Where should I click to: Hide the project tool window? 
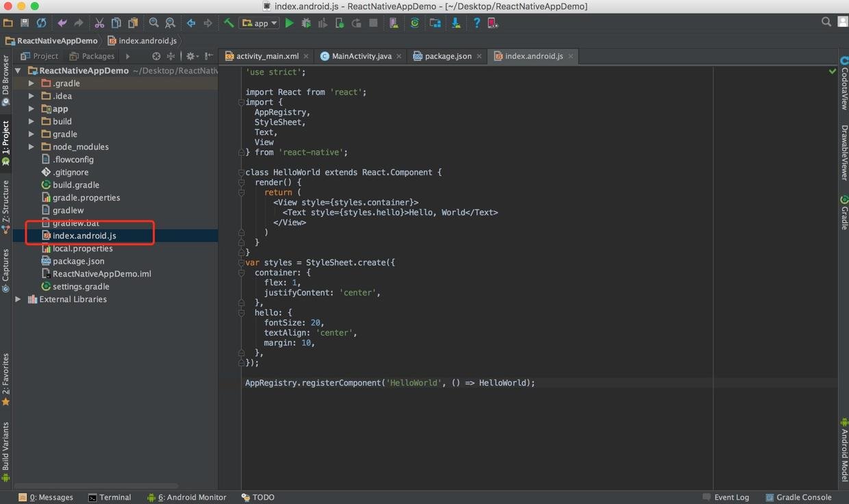point(209,56)
